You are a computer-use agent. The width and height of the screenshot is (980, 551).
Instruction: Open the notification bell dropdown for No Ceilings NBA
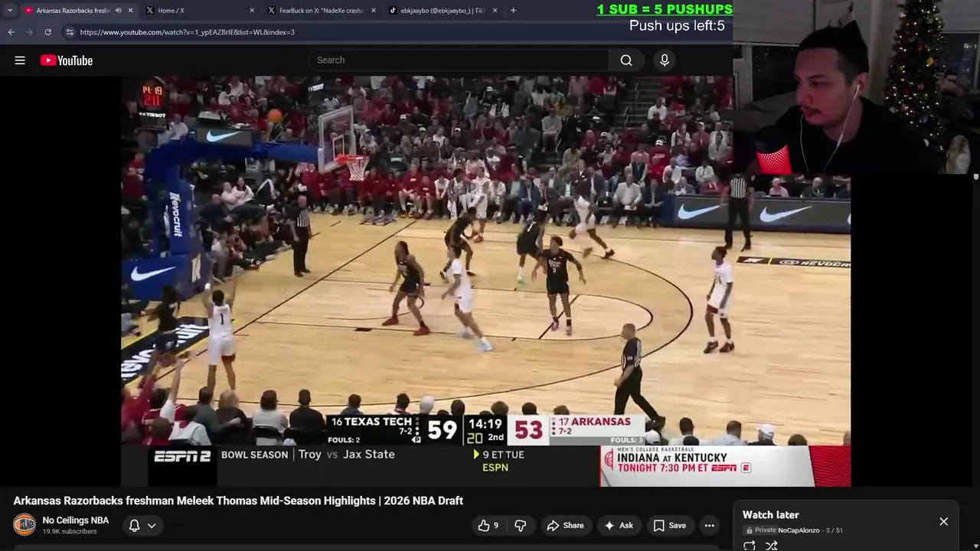click(142, 526)
